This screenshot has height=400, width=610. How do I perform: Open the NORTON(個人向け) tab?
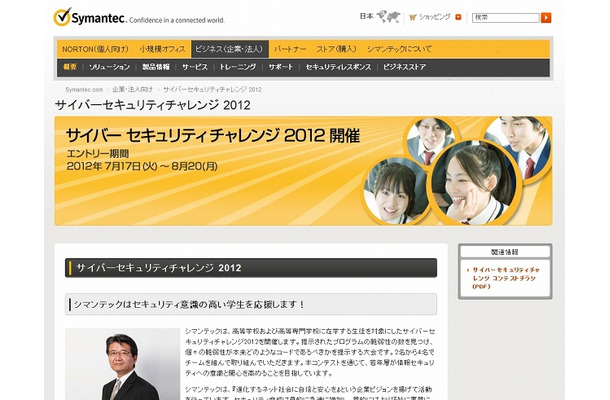click(95, 49)
